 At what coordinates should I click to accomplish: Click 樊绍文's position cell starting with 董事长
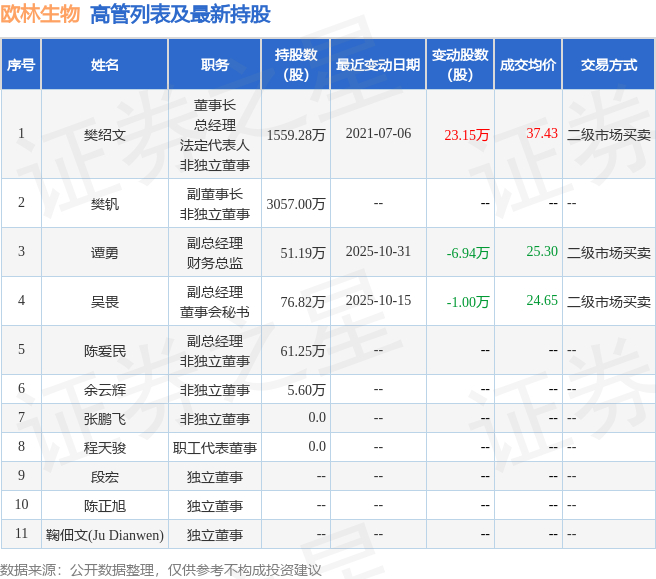215,135
